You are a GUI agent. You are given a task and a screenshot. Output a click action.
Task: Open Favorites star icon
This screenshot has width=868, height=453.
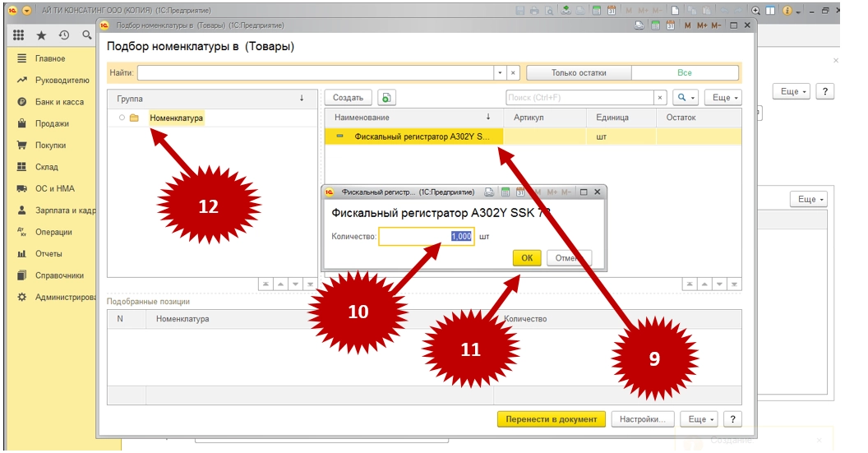[x=42, y=35]
